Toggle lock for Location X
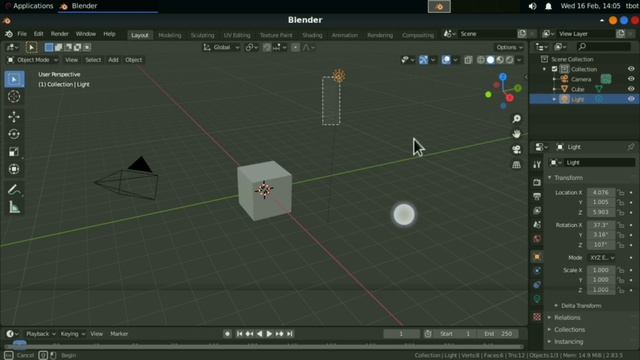Image resolution: width=640 pixels, height=360 pixels. (620, 192)
